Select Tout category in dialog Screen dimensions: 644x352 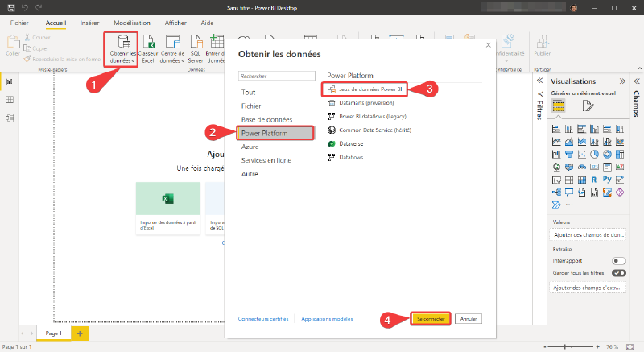pos(248,93)
